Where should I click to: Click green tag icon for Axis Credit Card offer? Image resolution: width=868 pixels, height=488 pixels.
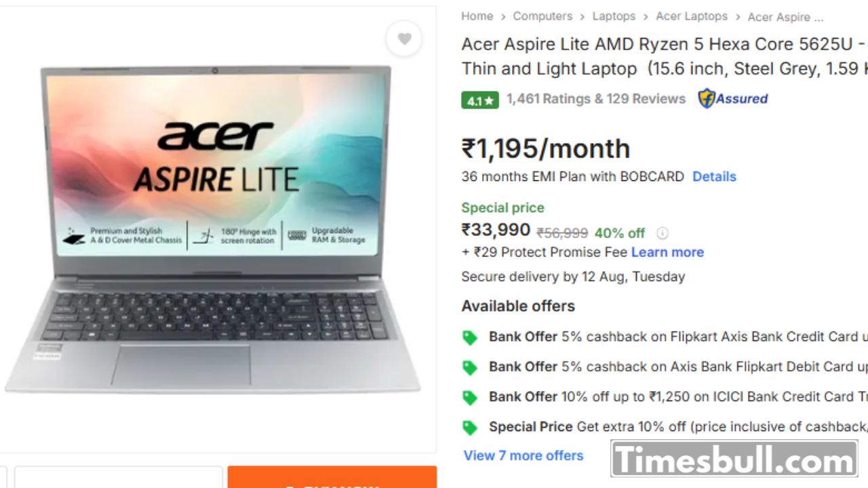[470, 338]
